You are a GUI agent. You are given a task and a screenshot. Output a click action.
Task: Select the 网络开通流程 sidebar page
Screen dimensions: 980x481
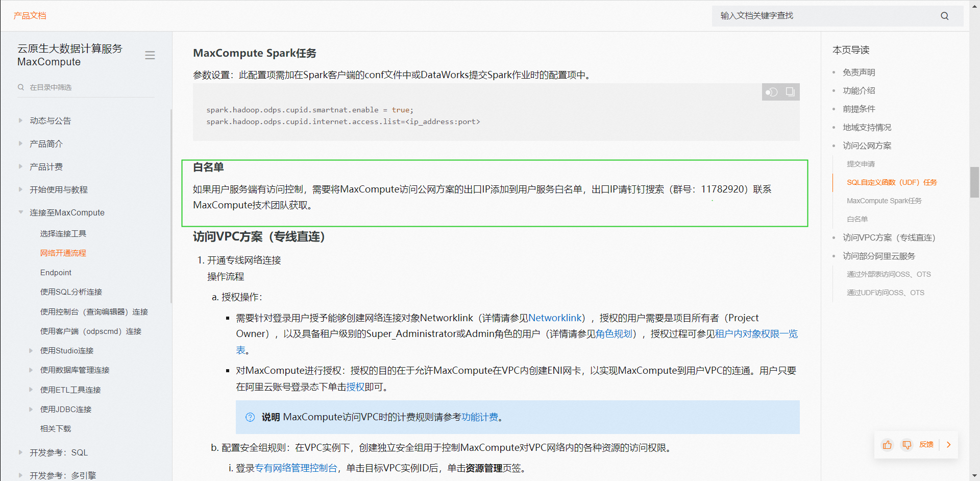(63, 253)
